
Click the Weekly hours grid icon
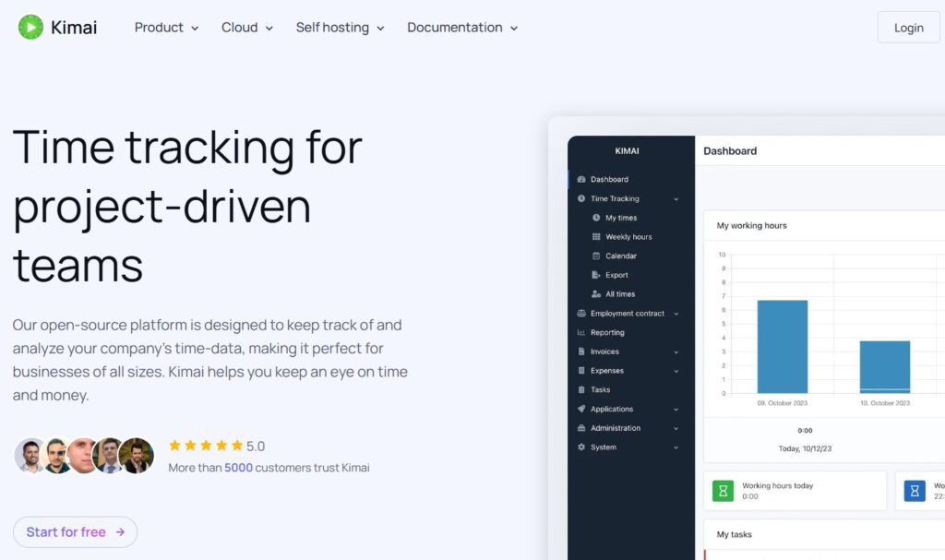(596, 237)
